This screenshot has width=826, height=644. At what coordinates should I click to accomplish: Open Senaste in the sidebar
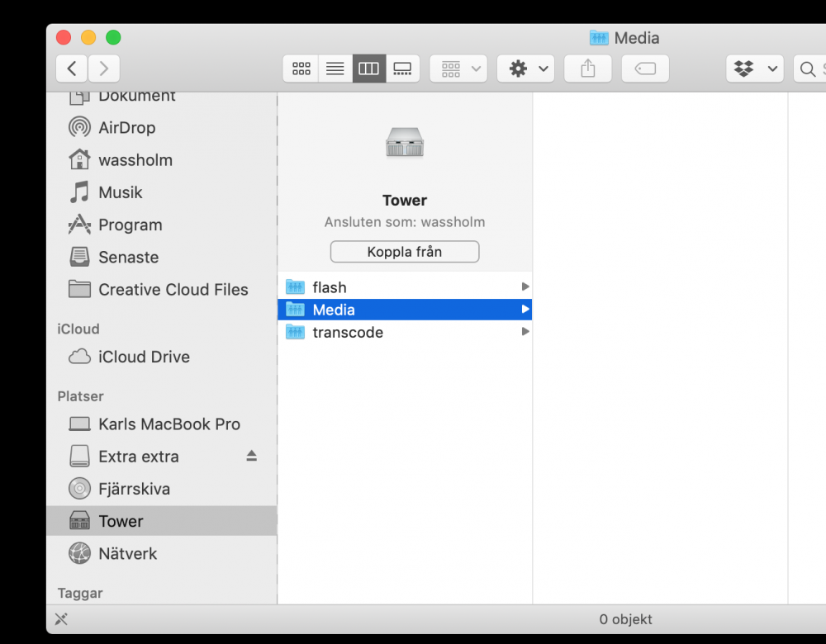161,257
